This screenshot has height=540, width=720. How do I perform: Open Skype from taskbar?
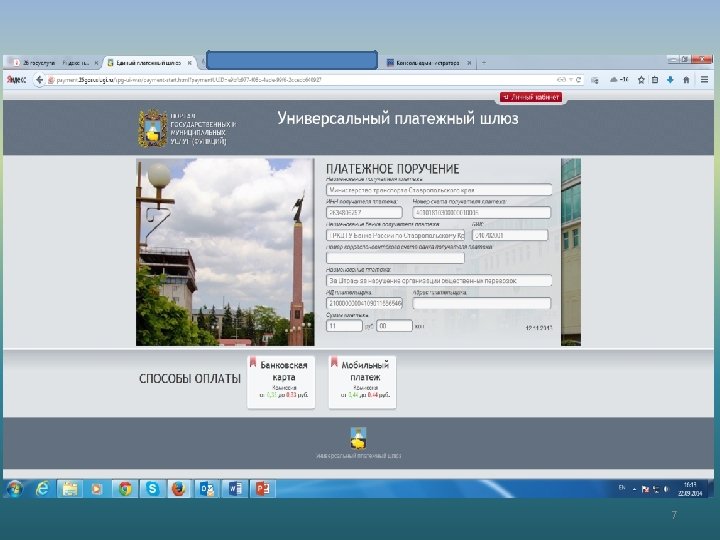[152, 489]
